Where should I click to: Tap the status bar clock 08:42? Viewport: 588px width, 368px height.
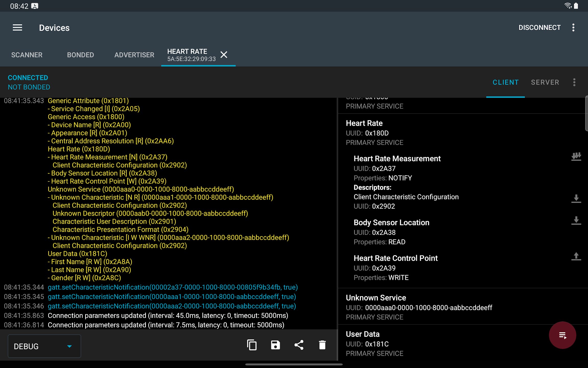(x=19, y=6)
